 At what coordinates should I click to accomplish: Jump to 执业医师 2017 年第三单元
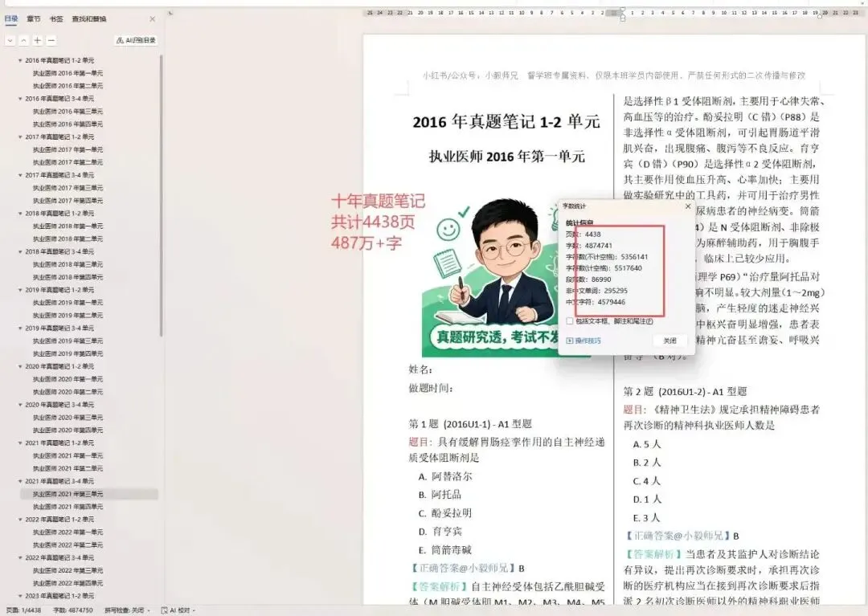click(x=68, y=187)
